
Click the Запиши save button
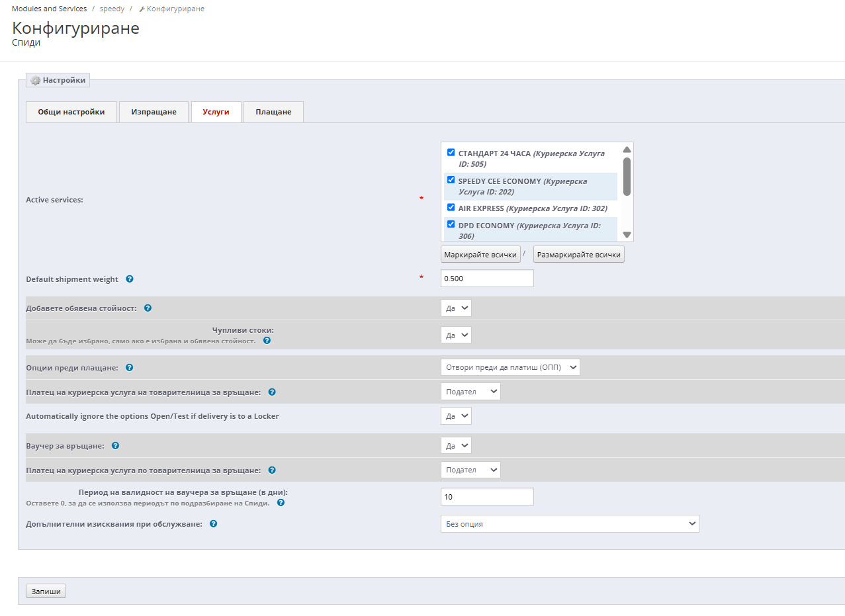click(x=46, y=591)
